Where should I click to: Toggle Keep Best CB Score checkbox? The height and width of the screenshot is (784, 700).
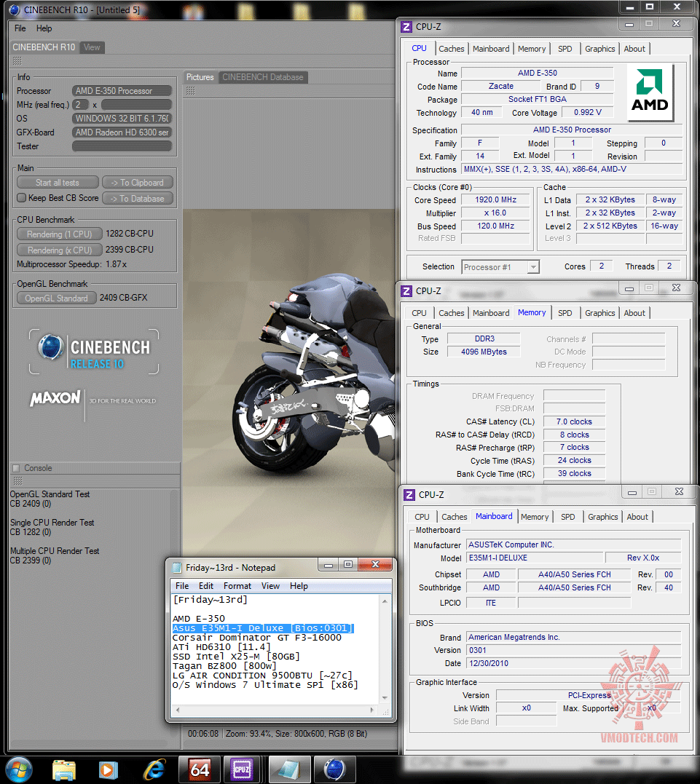click(x=22, y=198)
